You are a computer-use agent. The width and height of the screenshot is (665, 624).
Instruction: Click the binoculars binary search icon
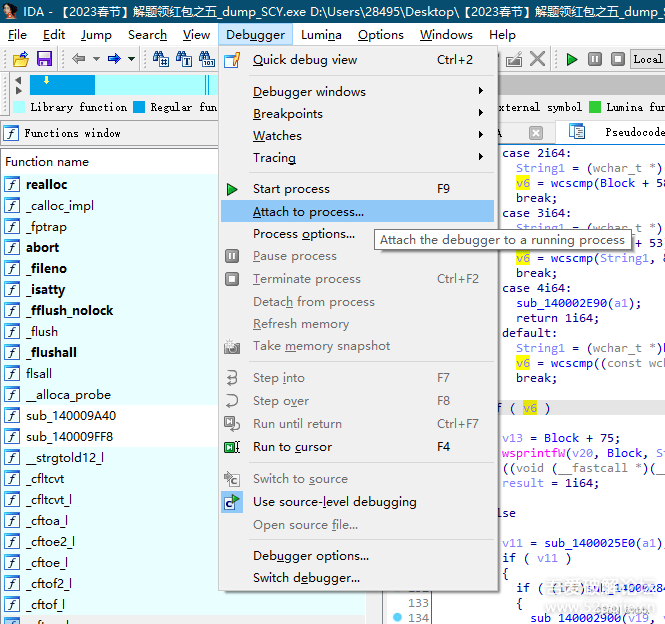207,59
